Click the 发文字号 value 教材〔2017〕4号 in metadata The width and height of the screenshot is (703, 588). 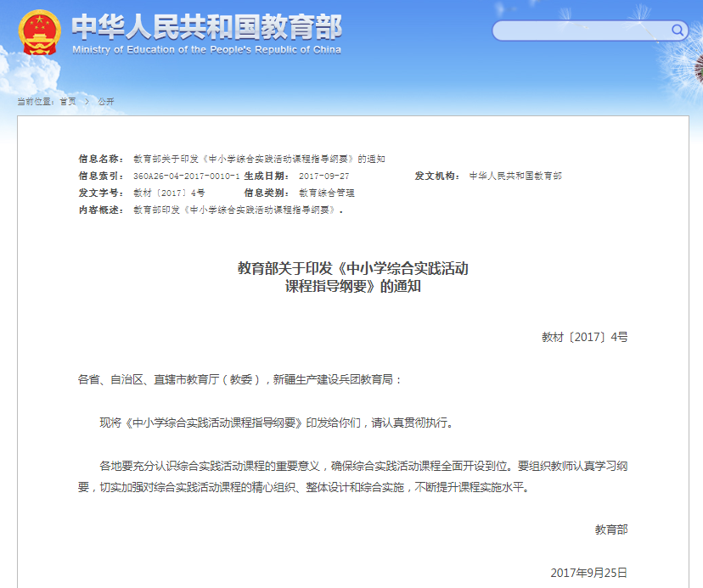pos(169,193)
